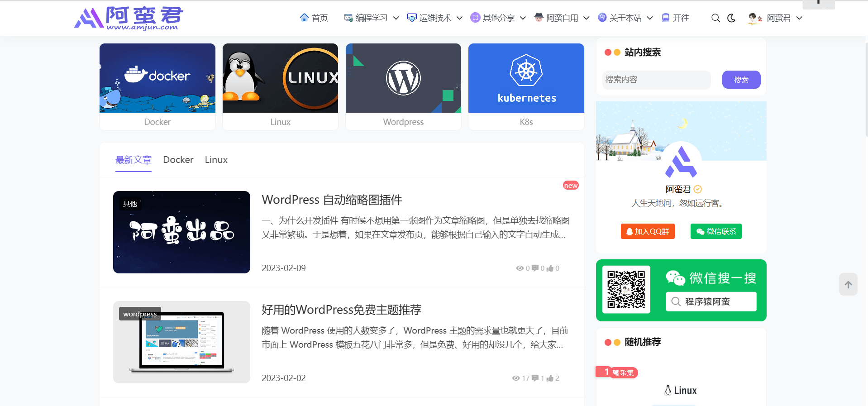This screenshot has width=868, height=406.
Task: Click the text 人生天地间，忽如远行客。
Action: tap(679, 203)
